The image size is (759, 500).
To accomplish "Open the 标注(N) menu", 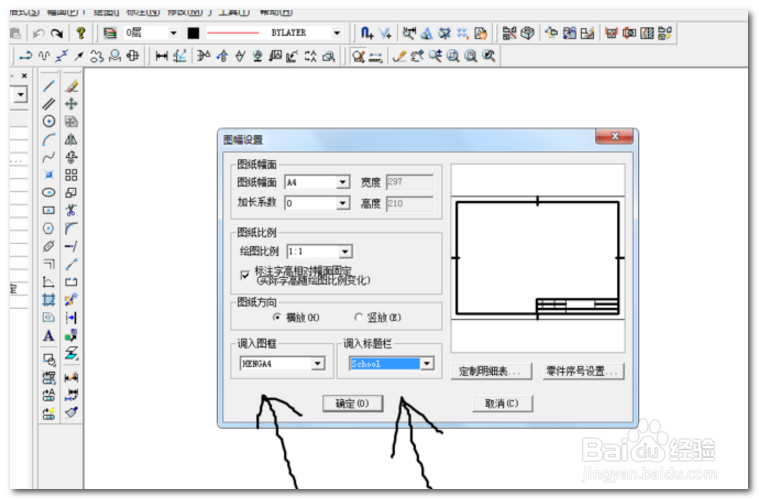I will tap(143, 12).
